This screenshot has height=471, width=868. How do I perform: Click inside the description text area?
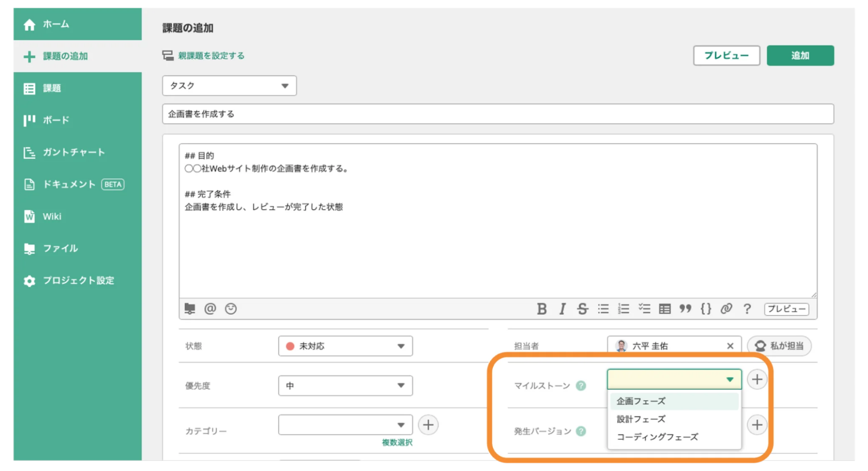click(498, 221)
